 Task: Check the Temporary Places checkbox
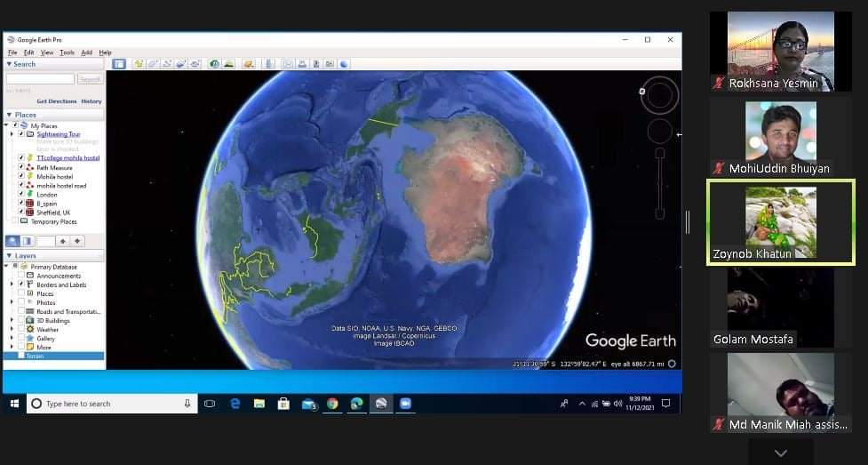(x=15, y=221)
